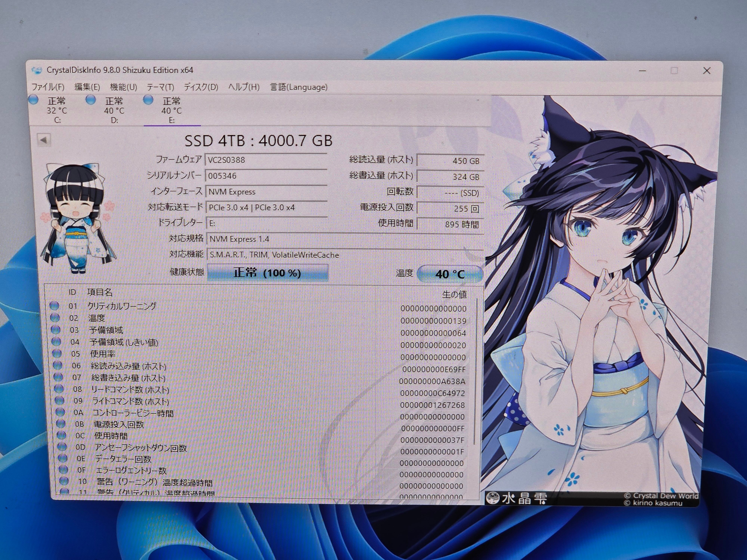Open the ファイル(F) menu
The image size is (747, 560).
48,87
